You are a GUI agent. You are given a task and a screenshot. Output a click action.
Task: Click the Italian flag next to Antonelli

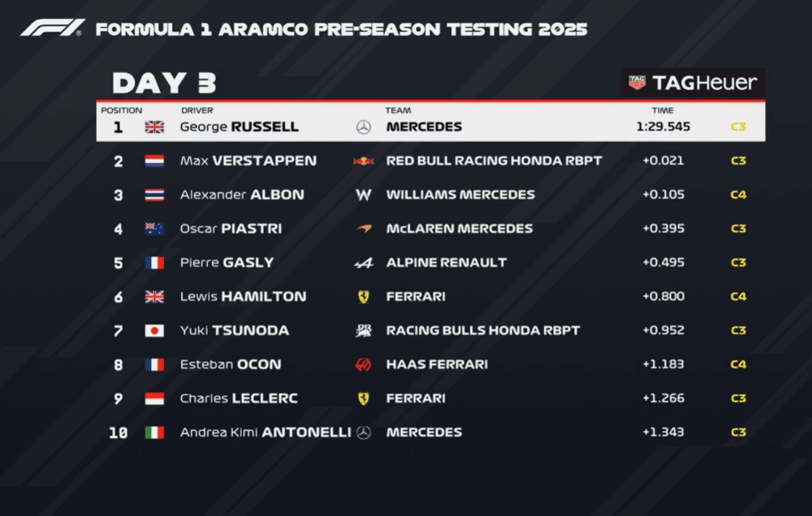point(154,433)
